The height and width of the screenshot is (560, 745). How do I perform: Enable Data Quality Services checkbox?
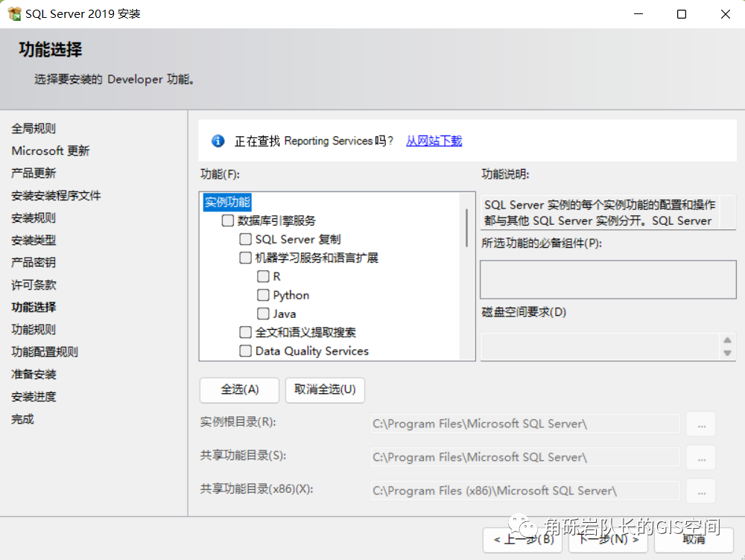pyautogui.click(x=245, y=351)
